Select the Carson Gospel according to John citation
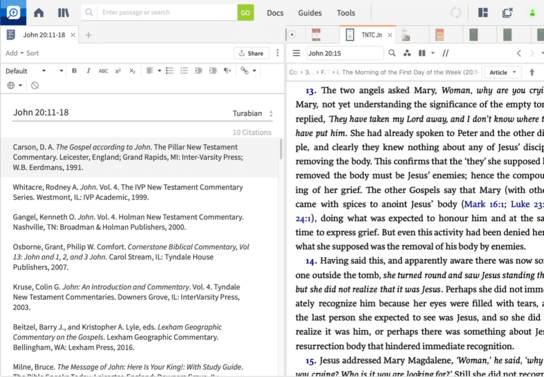This screenshot has height=377, width=544. tap(139, 157)
